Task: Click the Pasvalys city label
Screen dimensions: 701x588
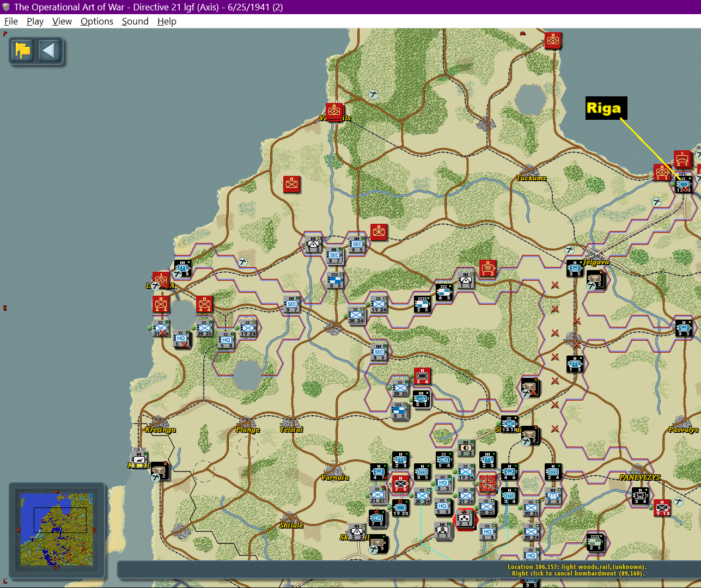Action: tap(683, 430)
